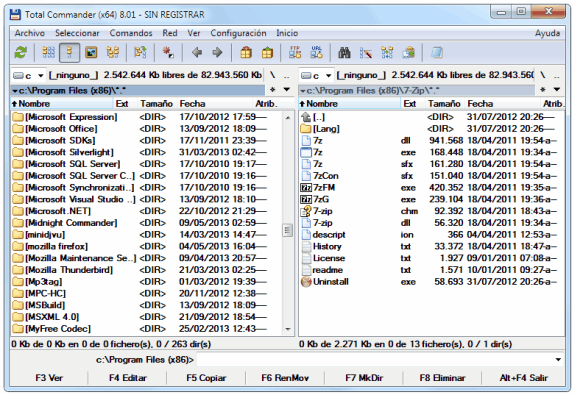The image size is (575, 395).
Task: Click the copy file names icon
Action: 409,53
